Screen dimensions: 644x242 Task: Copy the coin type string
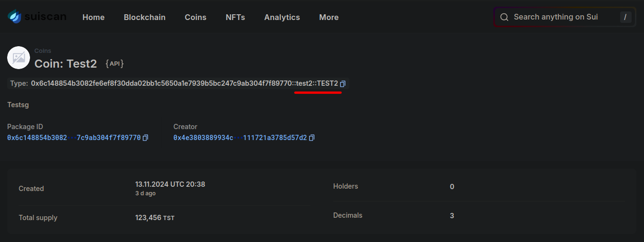click(343, 84)
